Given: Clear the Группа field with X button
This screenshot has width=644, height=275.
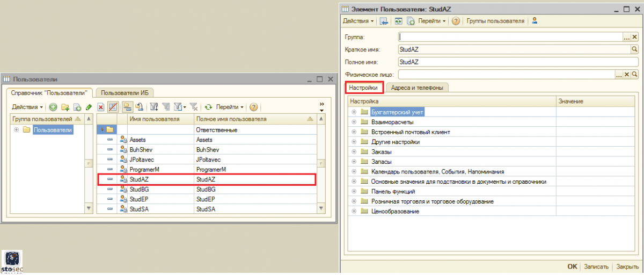Looking at the screenshot, I should coord(634,37).
